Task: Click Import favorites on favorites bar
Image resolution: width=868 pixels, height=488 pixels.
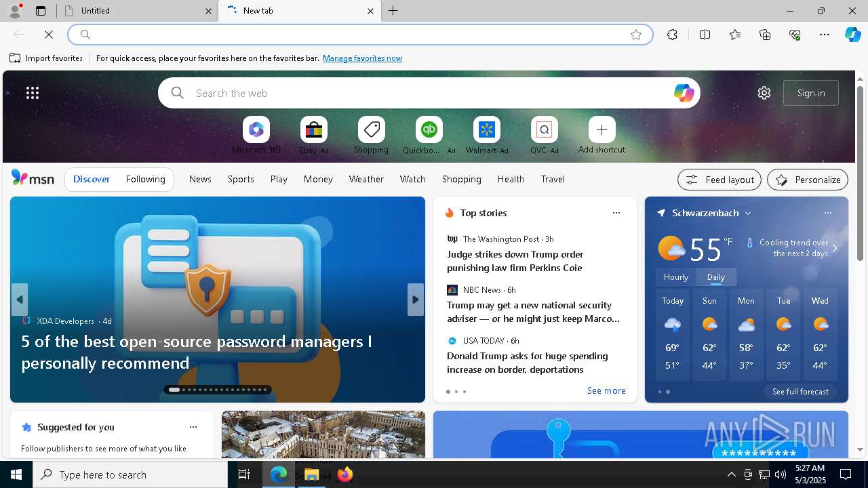Action: click(46, 58)
